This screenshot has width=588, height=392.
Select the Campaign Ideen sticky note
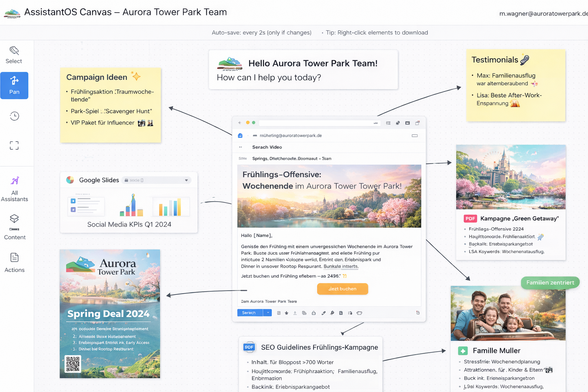pos(110,105)
